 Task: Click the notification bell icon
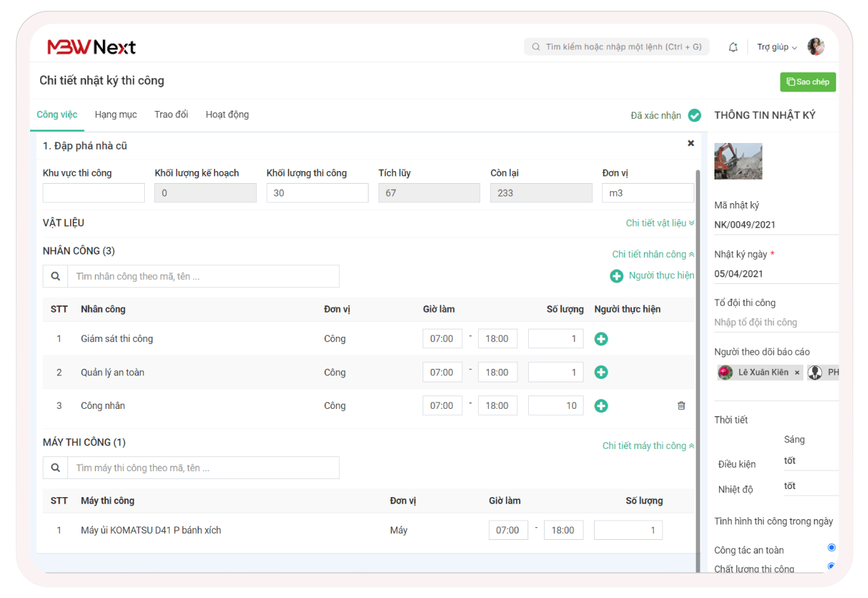pos(733,47)
